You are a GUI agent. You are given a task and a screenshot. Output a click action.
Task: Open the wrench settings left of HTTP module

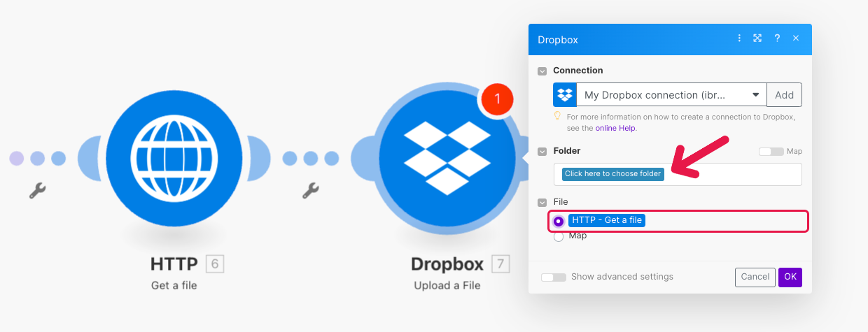click(x=37, y=190)
